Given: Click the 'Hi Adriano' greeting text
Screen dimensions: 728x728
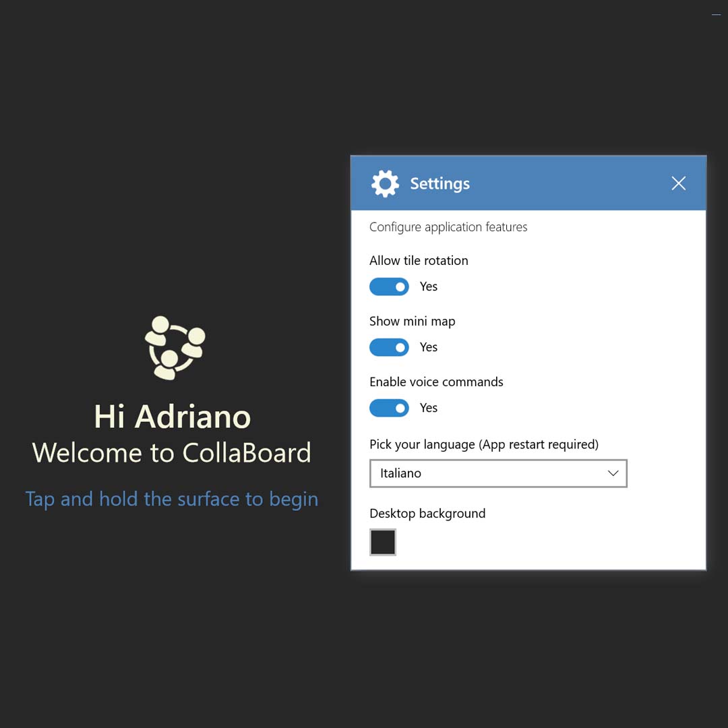Looking at the screenshot, I should click(173, 417).
